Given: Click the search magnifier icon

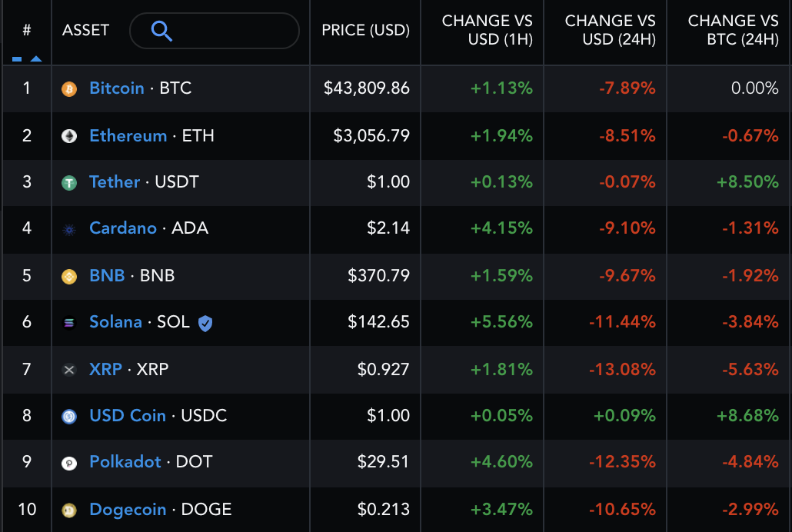Looking at the screenshot, I should tap(161, 32).
